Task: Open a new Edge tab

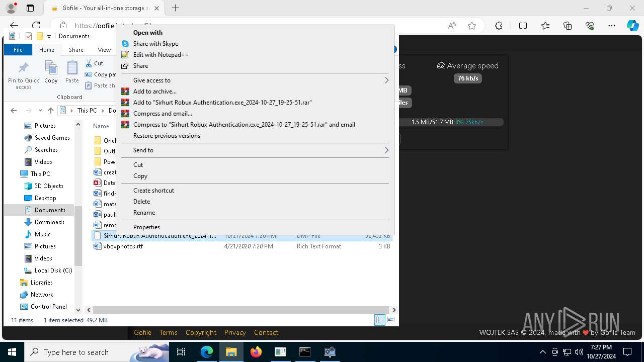Action: point(175,8)
